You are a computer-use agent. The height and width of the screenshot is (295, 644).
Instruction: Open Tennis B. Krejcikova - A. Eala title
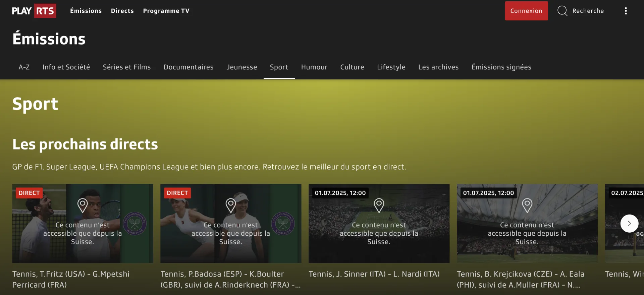click(x=521, y=279)
